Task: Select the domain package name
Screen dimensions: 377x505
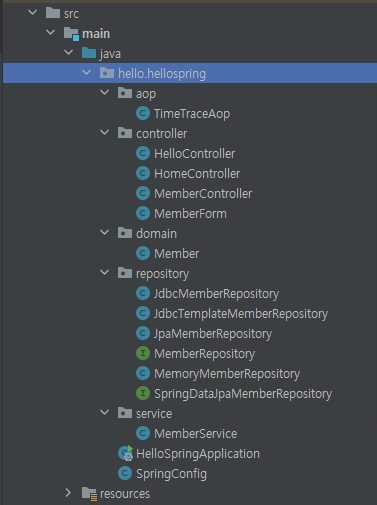Action: point(156,234)
